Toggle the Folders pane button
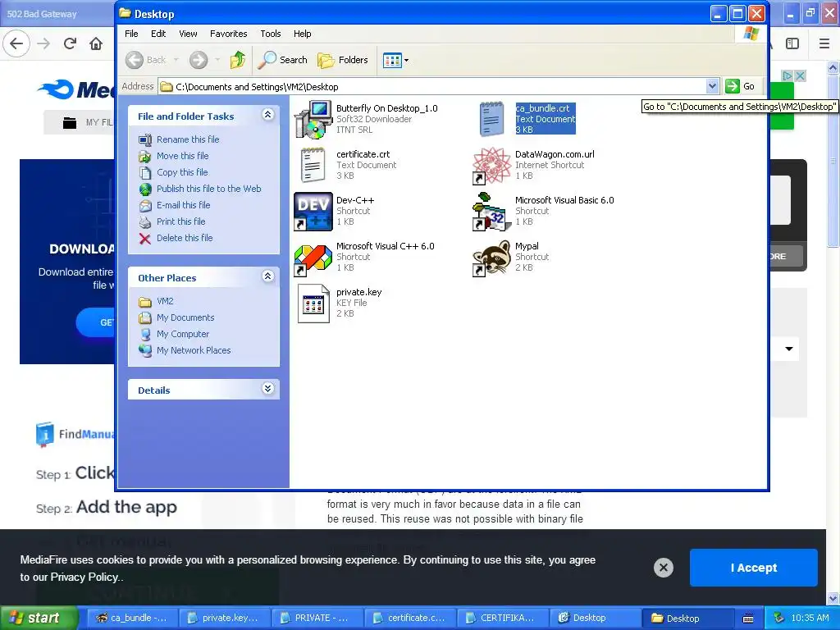 point(342,60)
